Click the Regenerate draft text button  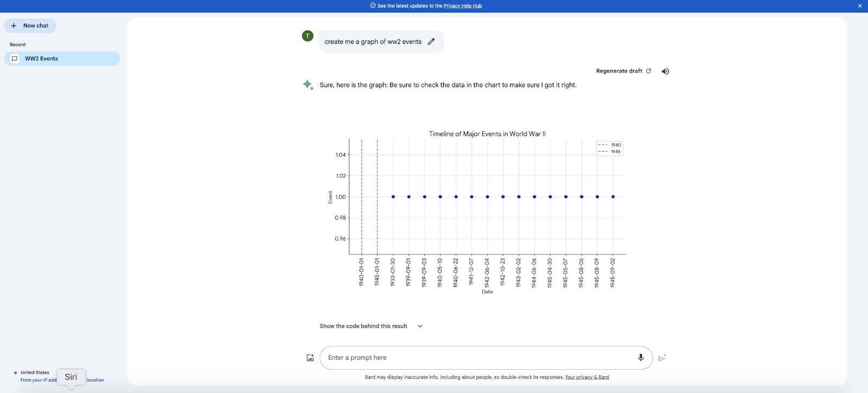point(619,71)
